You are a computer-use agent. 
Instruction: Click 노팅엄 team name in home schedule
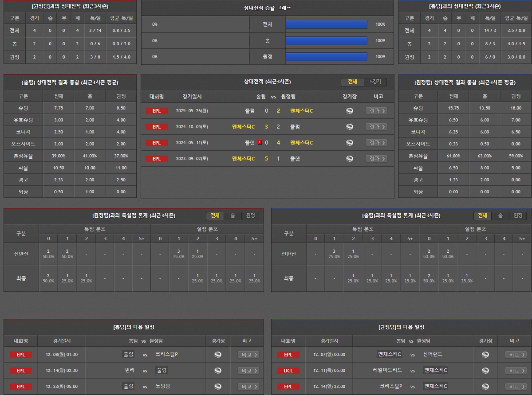point(163,386)
